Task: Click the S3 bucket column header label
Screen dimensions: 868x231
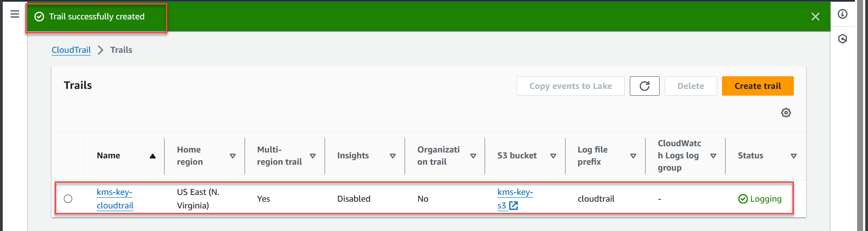Action: (x=517, y=156)
